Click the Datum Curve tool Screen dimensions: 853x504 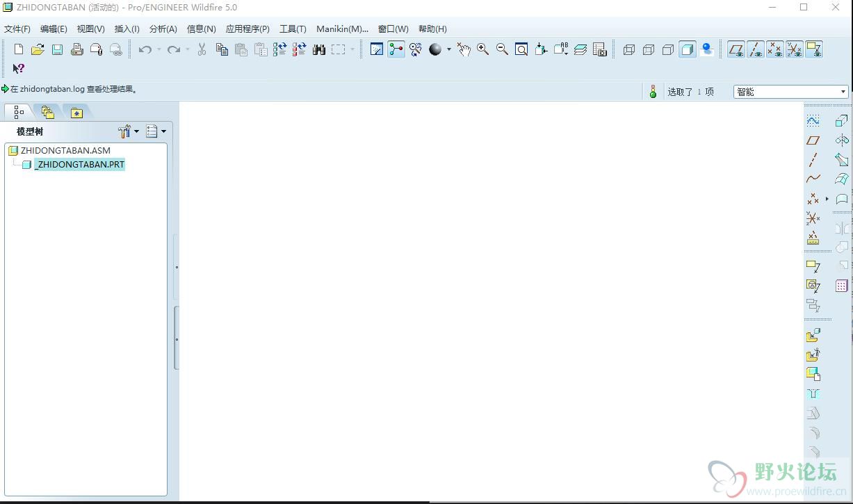(813, 179)
